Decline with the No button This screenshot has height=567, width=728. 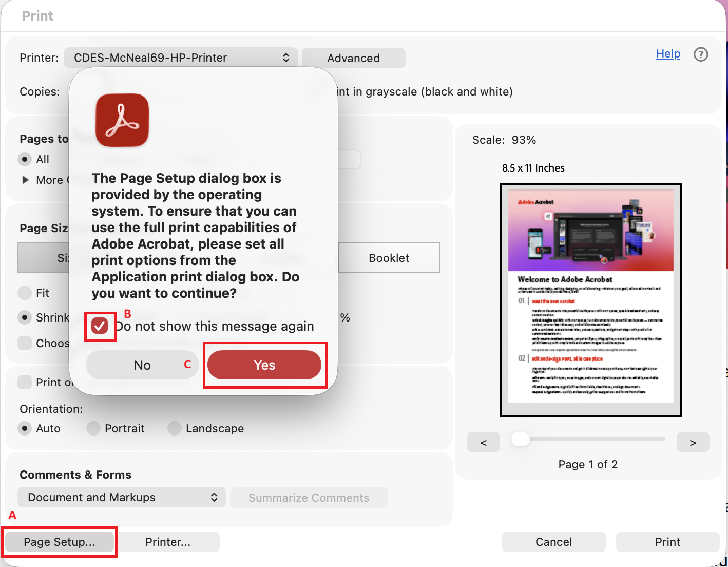142,365
